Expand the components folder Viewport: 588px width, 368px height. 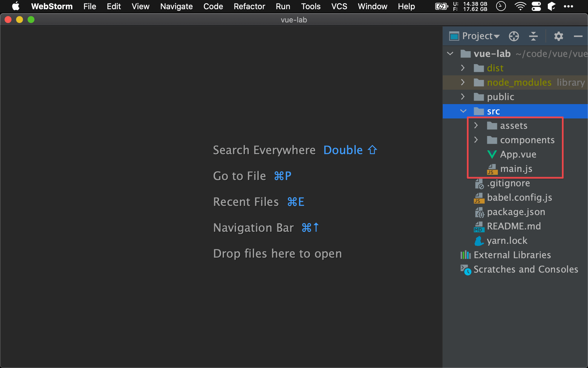coord(476,140)
